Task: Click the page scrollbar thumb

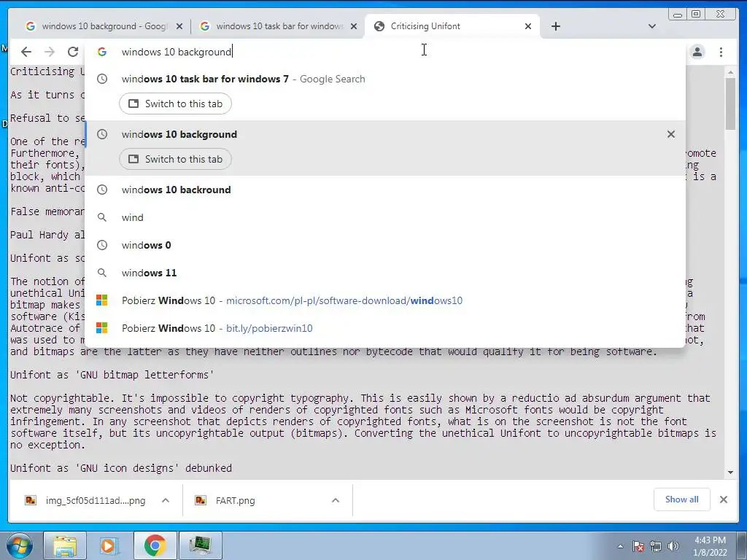Action: (730, 104)
